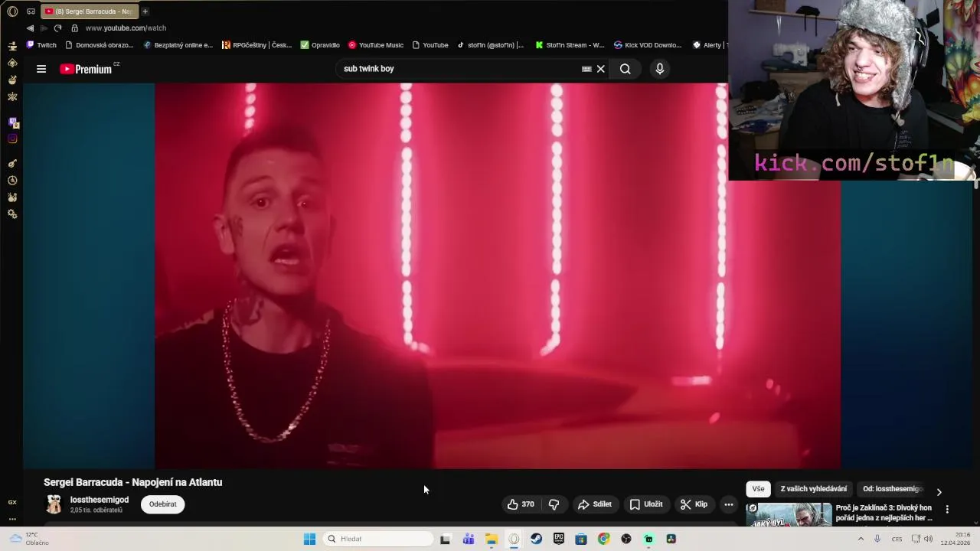Open the bowl icon in Opera sidebar
The width and height of the screenshot is (980, 551).
12,80
